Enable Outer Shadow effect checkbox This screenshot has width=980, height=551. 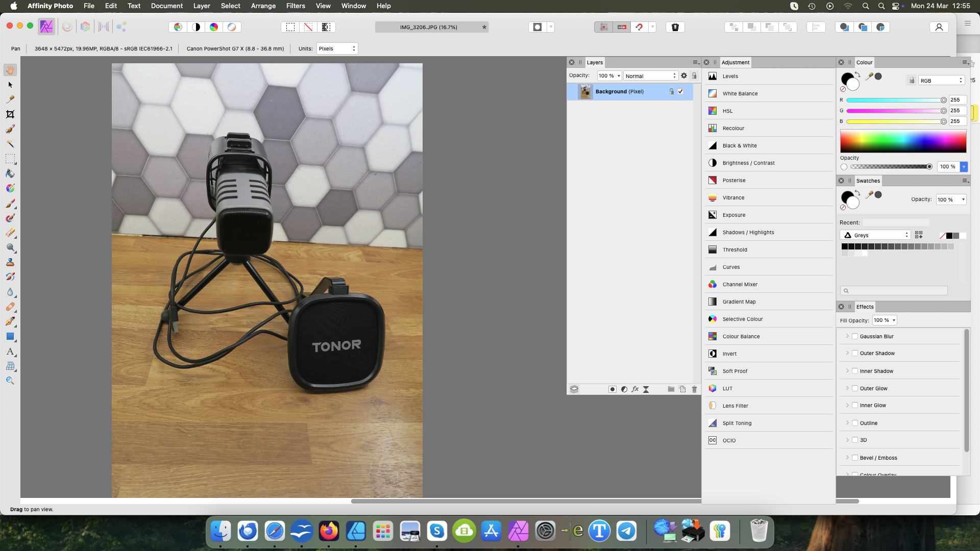[x=855, y=353]
